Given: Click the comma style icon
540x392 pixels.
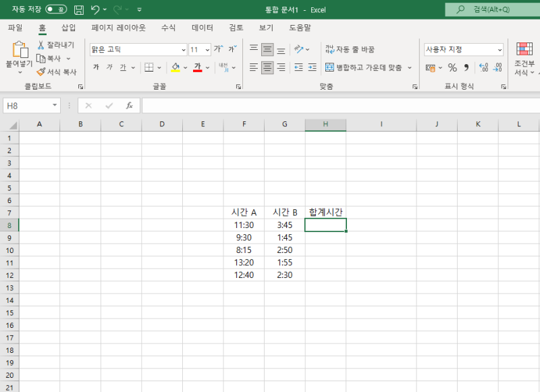Looking at the screenshot, I should [466, 67].
